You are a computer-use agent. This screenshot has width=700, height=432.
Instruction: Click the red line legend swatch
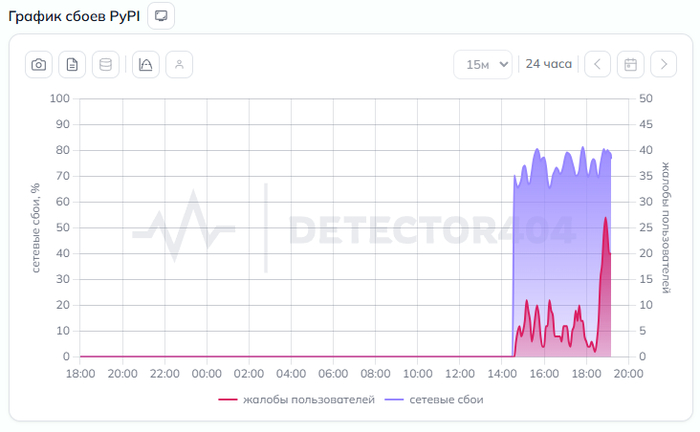coord(228,400)
